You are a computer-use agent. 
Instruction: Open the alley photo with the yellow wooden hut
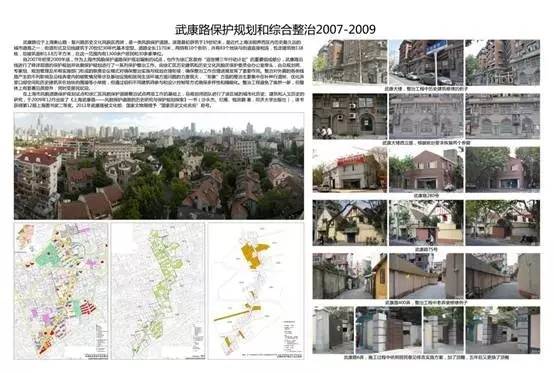point(350,276)
